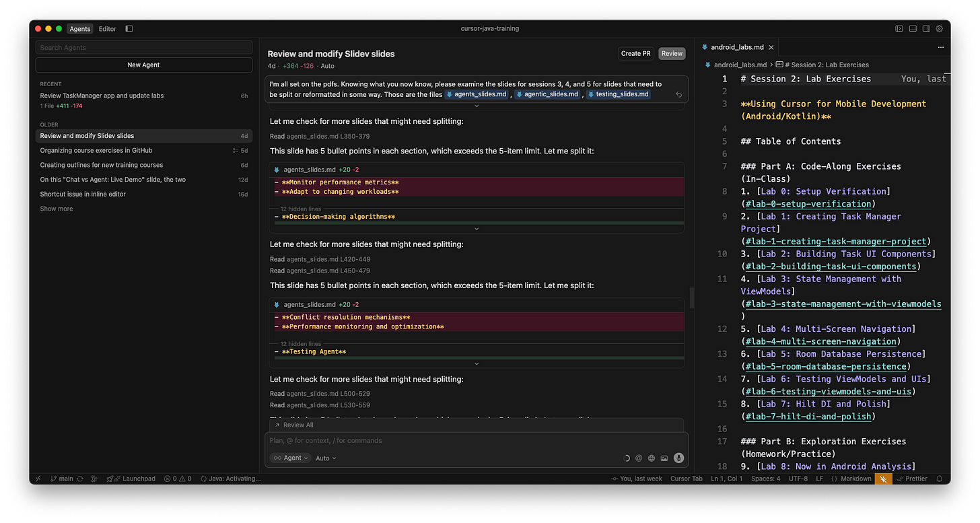This screenshot has height=523, width=980.
Task: Click the Review button
Action: [672, 53]
